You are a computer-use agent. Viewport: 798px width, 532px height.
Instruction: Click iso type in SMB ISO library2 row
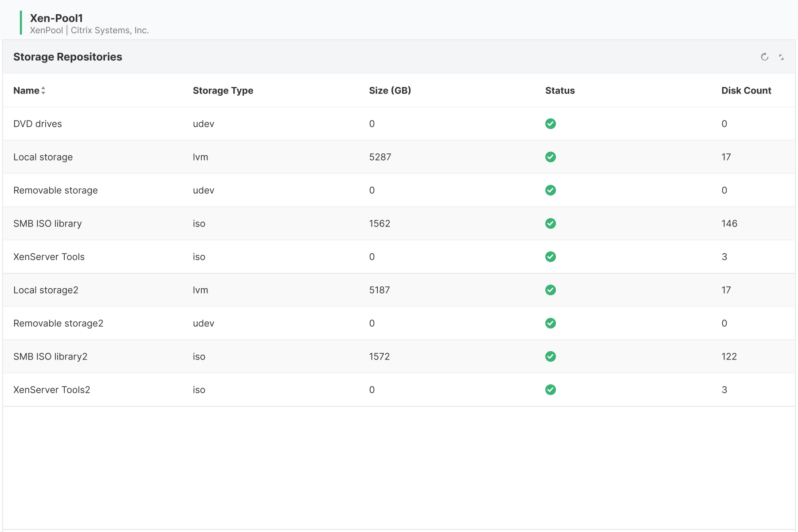[199, 356]
